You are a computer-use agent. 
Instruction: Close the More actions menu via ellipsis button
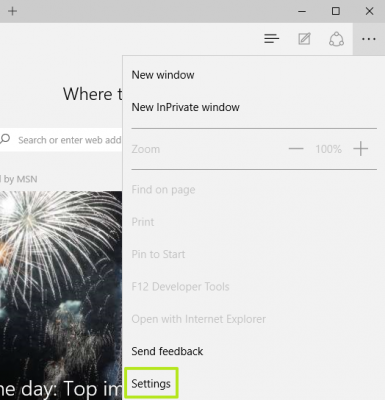pyautogui.click(x=369, y=39)
